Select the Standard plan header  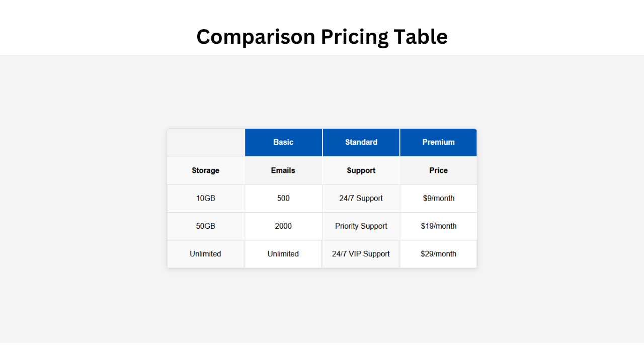[x=361, y=142]
